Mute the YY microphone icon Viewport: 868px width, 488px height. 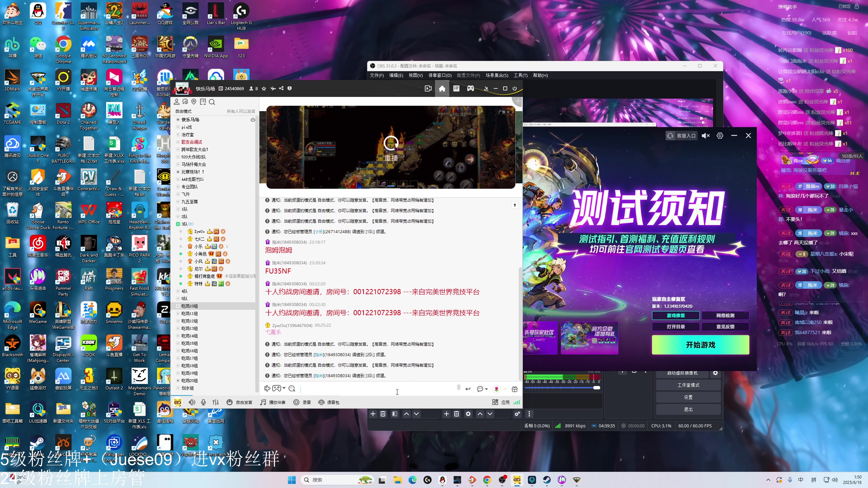203,402
